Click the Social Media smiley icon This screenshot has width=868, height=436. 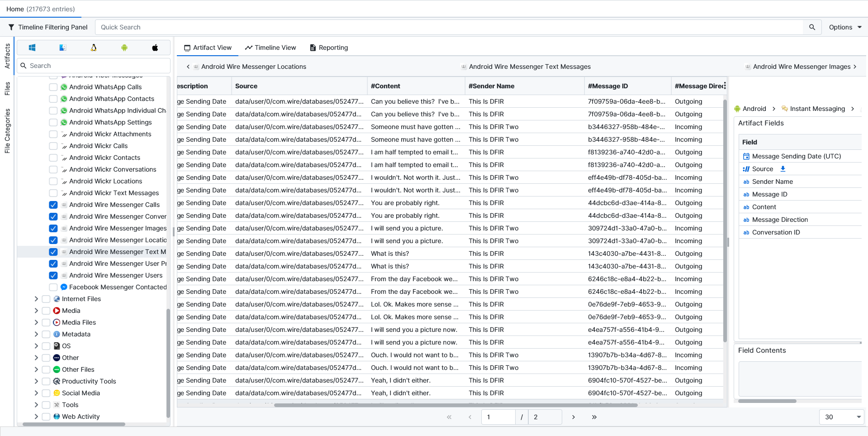coord(57,393)
